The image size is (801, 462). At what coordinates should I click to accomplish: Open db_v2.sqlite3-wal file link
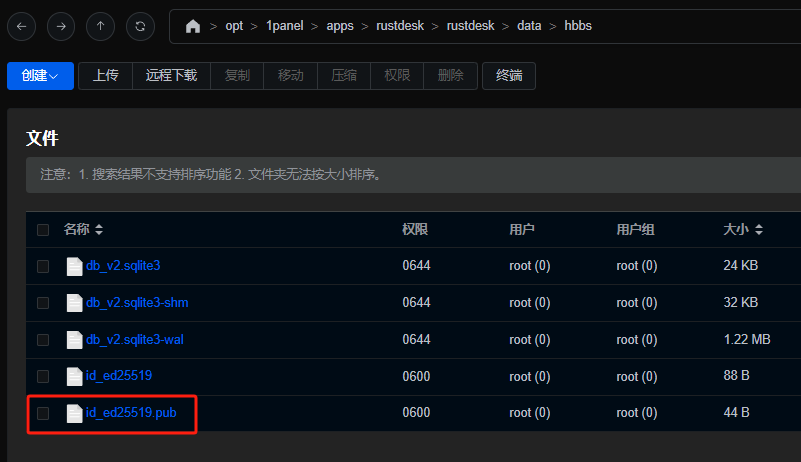[134, 339]
